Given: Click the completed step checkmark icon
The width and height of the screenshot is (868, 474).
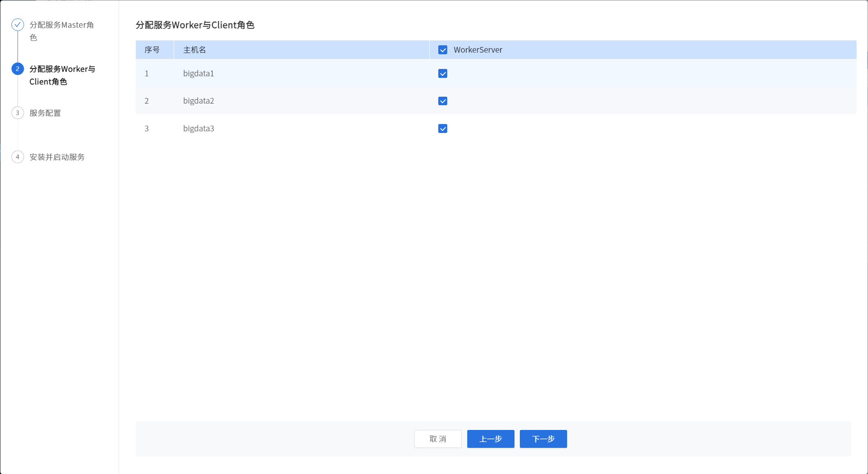Looking at the screenshot, I should coord(18,25).
